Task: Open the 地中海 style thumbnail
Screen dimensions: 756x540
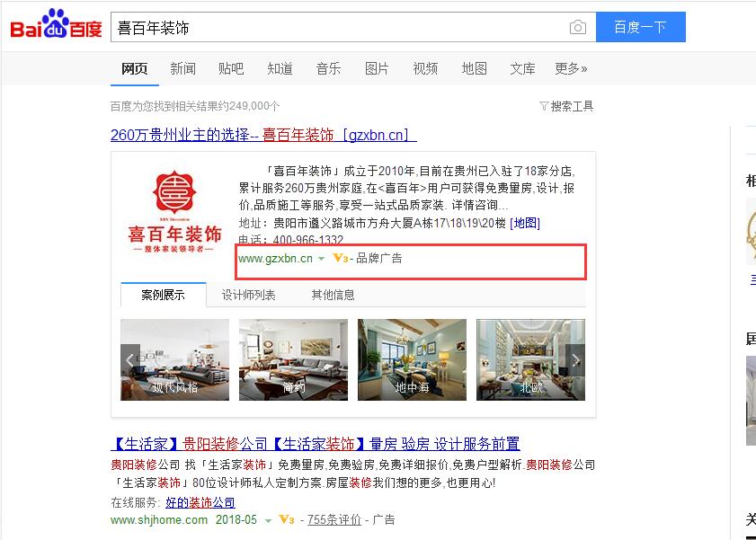Action: point(413,359)
